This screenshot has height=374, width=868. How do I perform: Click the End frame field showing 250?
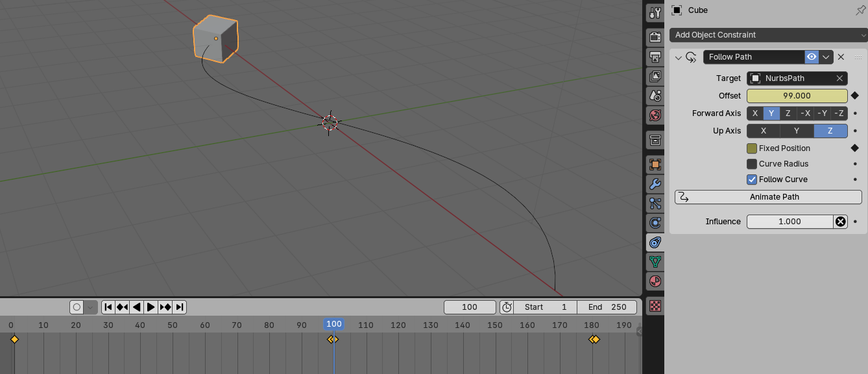point(607,307)
